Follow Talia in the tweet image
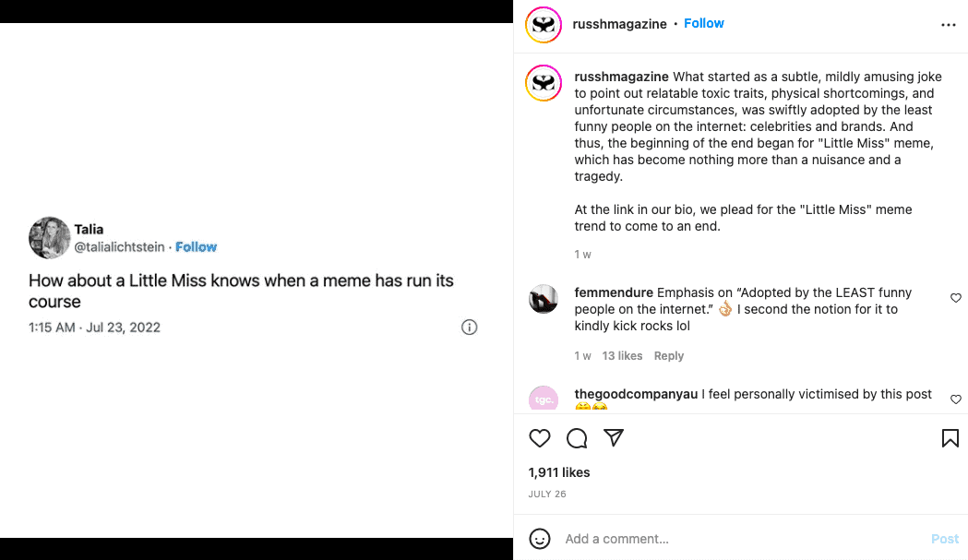Screen dimensions: 968x560 click(x=197, y=247)
